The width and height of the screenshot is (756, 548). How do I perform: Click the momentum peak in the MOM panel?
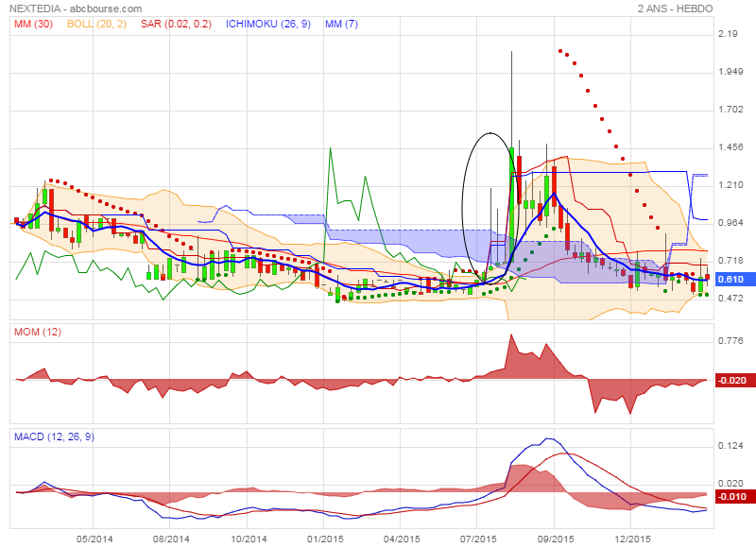tap(511, 334)
